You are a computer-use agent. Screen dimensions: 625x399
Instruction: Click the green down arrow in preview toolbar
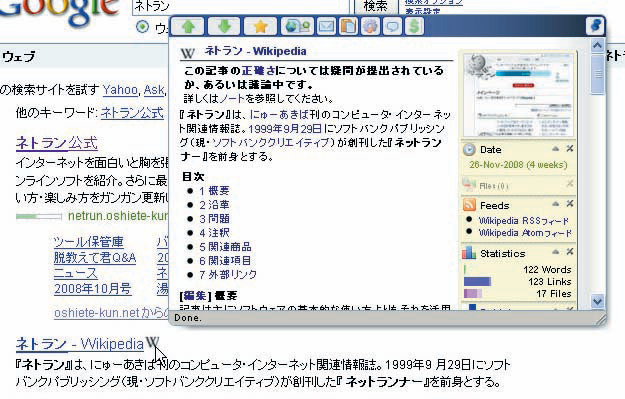click(224, 26)
